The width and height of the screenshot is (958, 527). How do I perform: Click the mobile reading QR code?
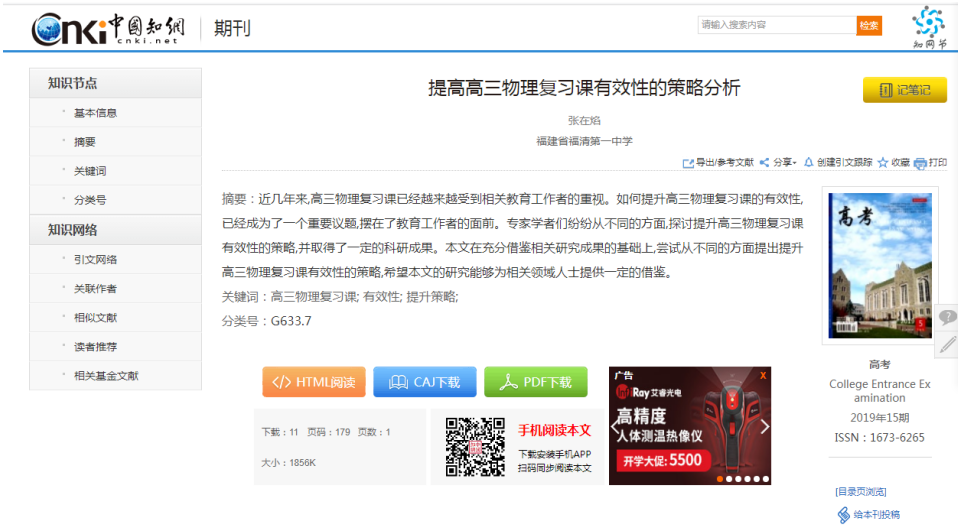pyautogui.click(x=475, y=447)
